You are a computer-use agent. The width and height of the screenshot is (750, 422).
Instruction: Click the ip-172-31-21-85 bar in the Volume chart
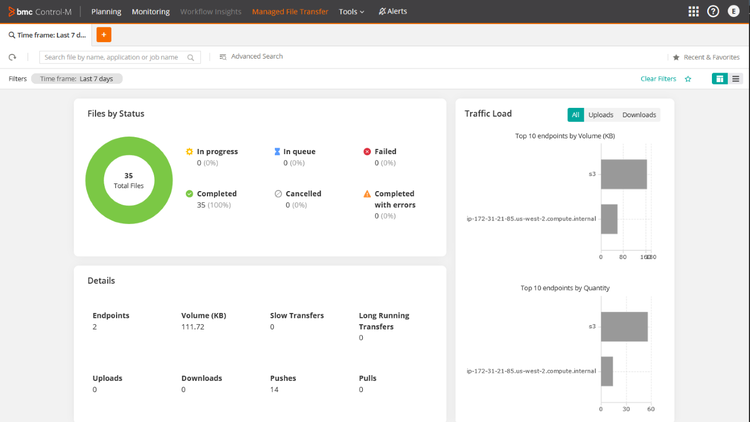pos(609,219)
